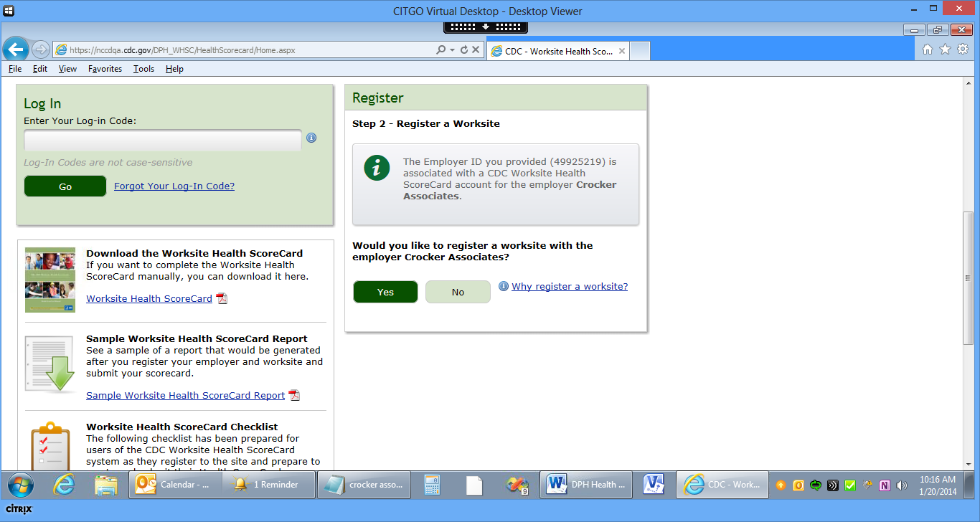Viewport: 980px width, 522px height.
Task: Open the File menu
Action: point(15,69)
